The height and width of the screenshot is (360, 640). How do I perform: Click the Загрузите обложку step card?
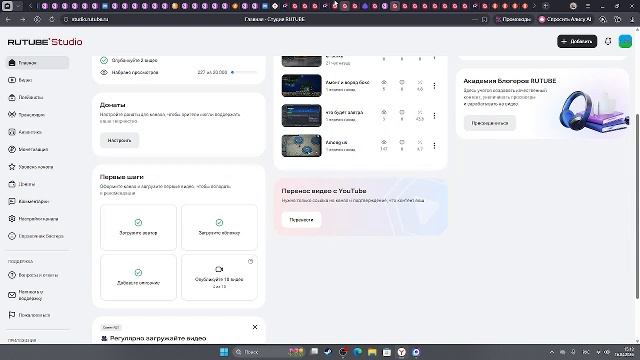[219, 227]
